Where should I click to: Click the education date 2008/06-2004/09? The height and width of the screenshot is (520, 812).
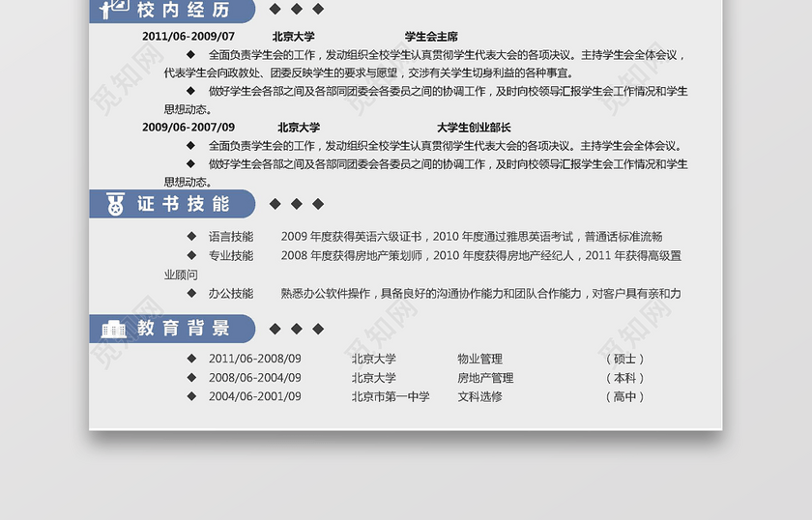pos(255,378)
